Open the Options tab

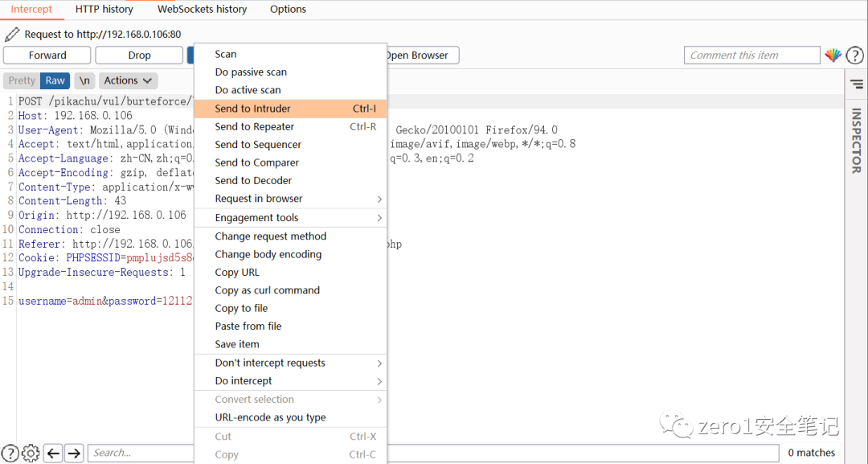click(x=288, y=10)
